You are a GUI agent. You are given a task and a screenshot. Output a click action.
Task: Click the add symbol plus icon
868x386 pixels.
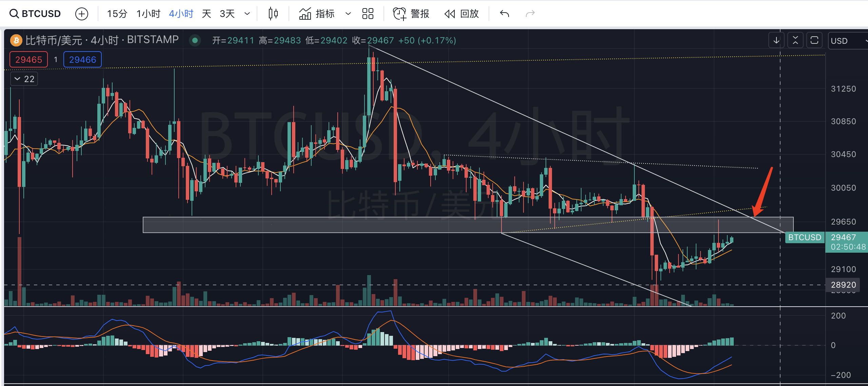pyautogui.click(x=81, y=14)
